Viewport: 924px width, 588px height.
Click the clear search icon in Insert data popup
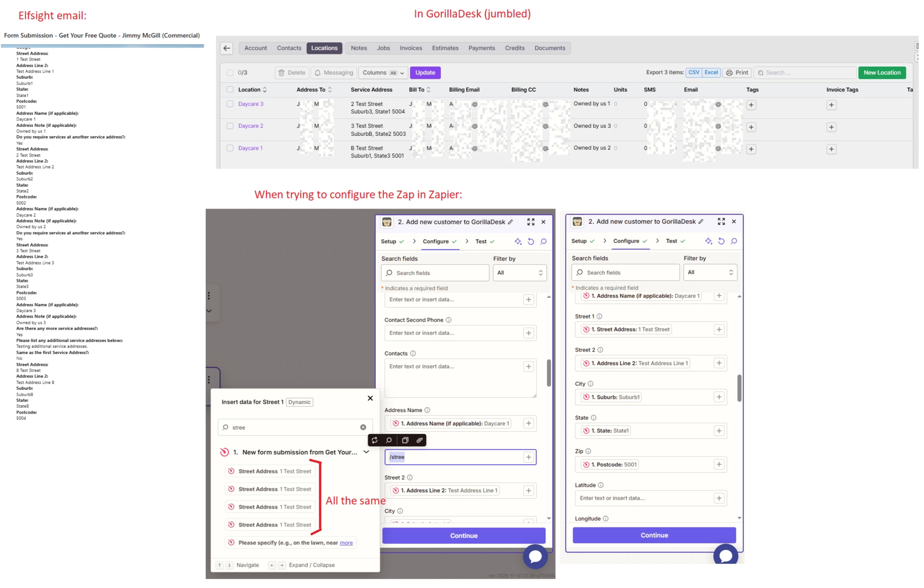363,427
